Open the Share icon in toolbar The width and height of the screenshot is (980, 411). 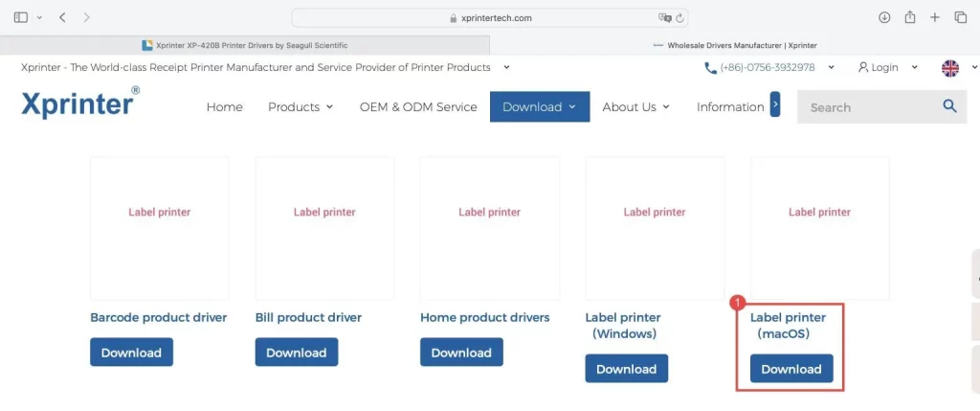[x=910, y=17]
